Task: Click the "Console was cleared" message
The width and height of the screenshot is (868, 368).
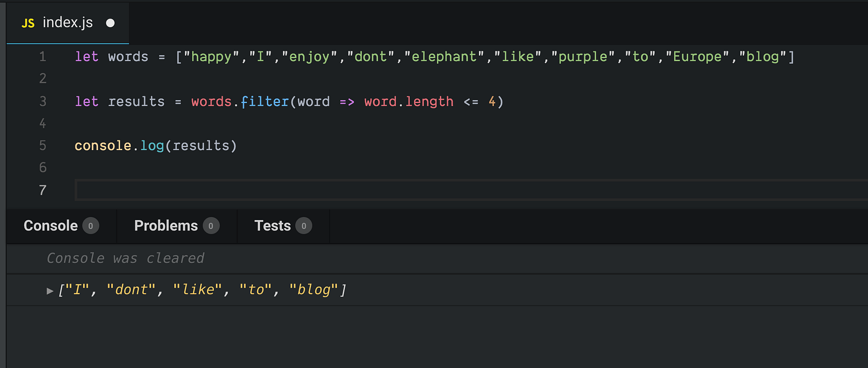Action: coord(125,259)
